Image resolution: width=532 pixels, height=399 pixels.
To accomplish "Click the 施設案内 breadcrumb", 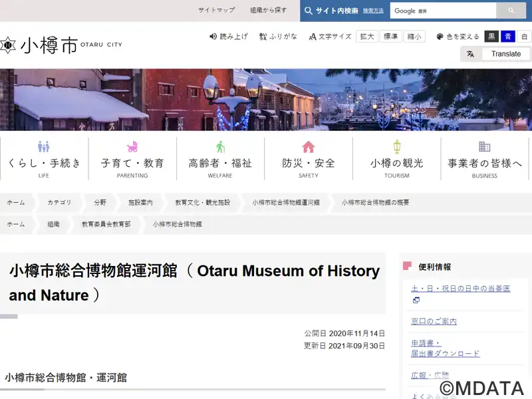I will (140, 202).
